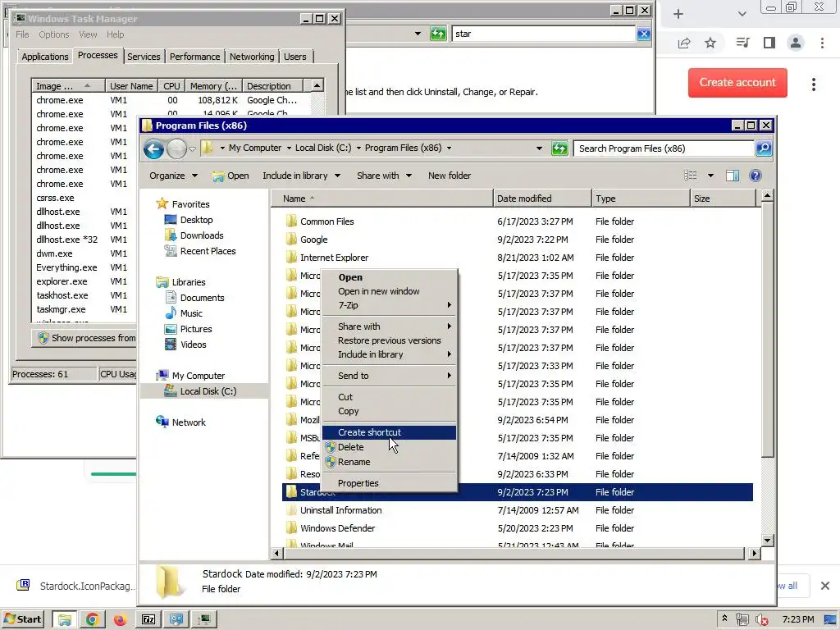Click the Change your view icon
The image size is (840, 630).
(691, 176)
